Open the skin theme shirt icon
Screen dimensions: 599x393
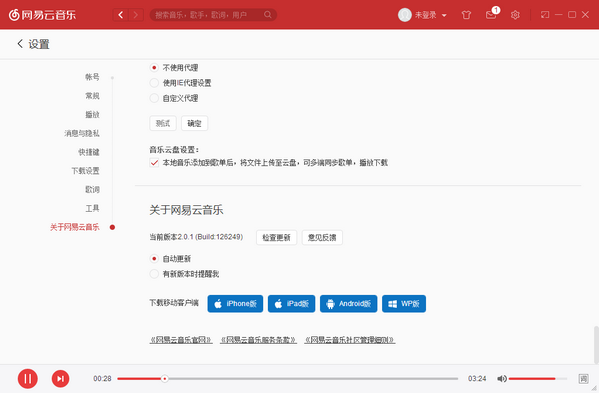(x=466, y=15)
